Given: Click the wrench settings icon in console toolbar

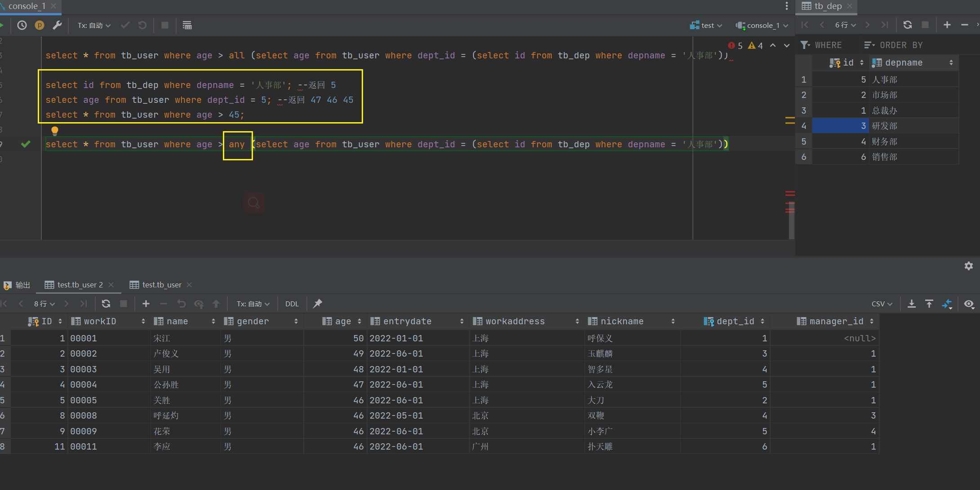Looking at the screenshot, I should coord(57,26).
